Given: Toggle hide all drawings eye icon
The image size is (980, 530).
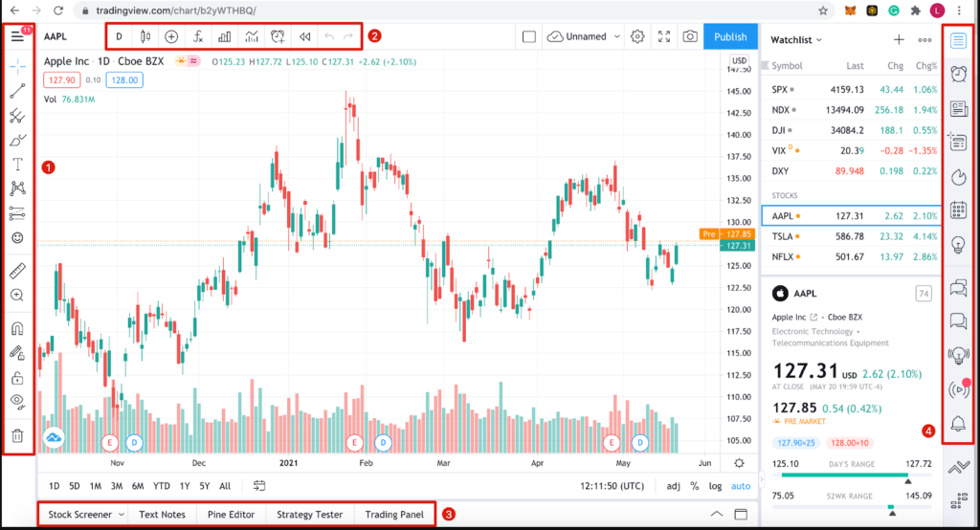Looking at the screenshot, I should coord(17,402).
